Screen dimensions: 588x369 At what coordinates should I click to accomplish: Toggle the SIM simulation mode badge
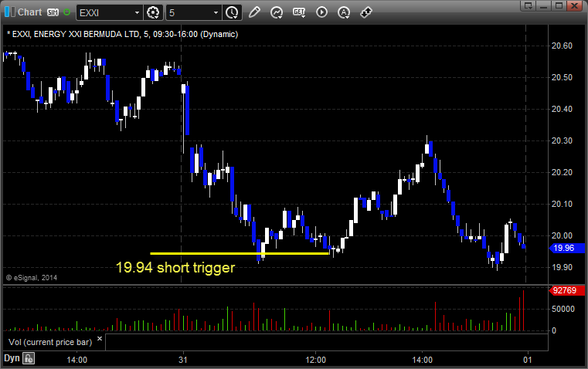53,12
